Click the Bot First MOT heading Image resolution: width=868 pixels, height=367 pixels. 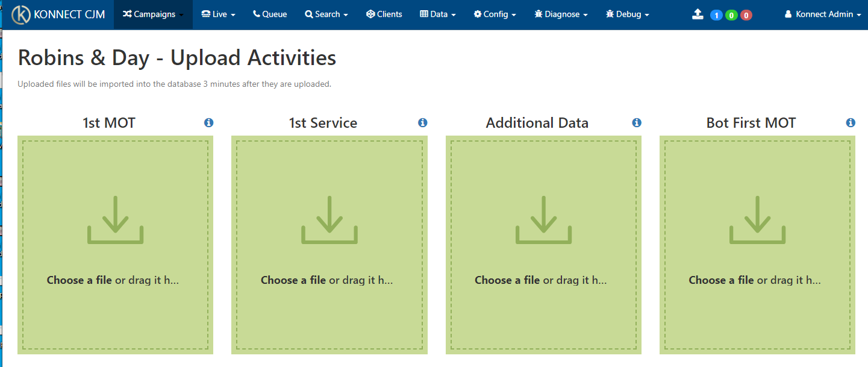(x=751, y=123)
